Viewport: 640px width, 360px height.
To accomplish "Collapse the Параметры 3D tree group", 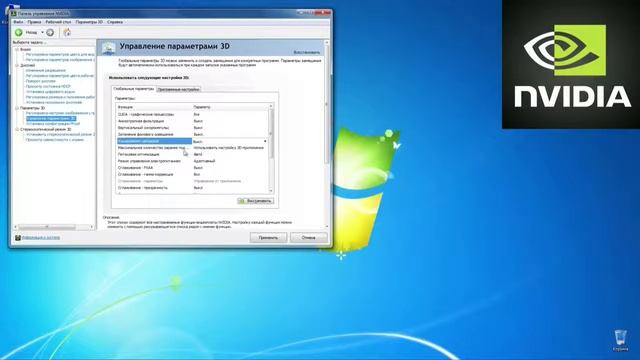I will 17,108.
